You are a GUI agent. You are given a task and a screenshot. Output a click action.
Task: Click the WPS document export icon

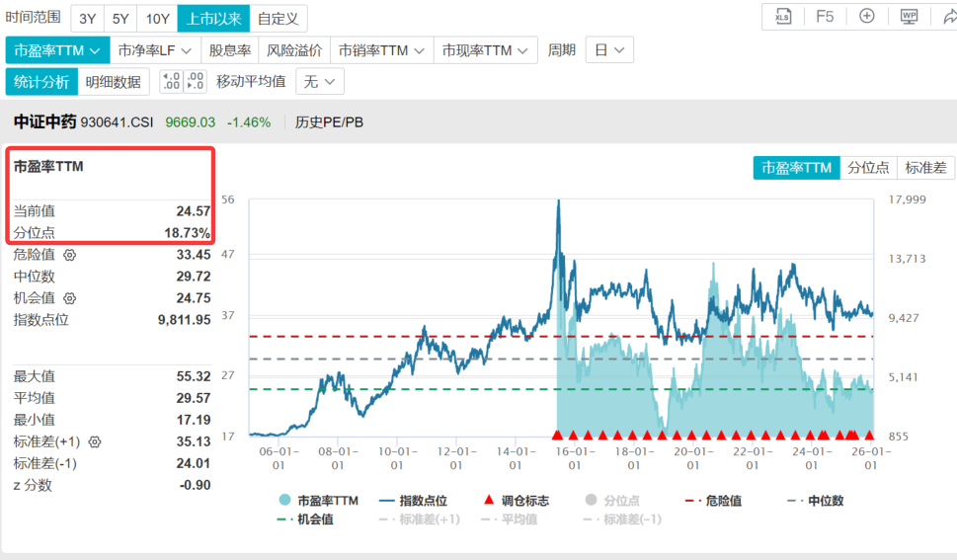pyautogui.click(x=909, y=17)
